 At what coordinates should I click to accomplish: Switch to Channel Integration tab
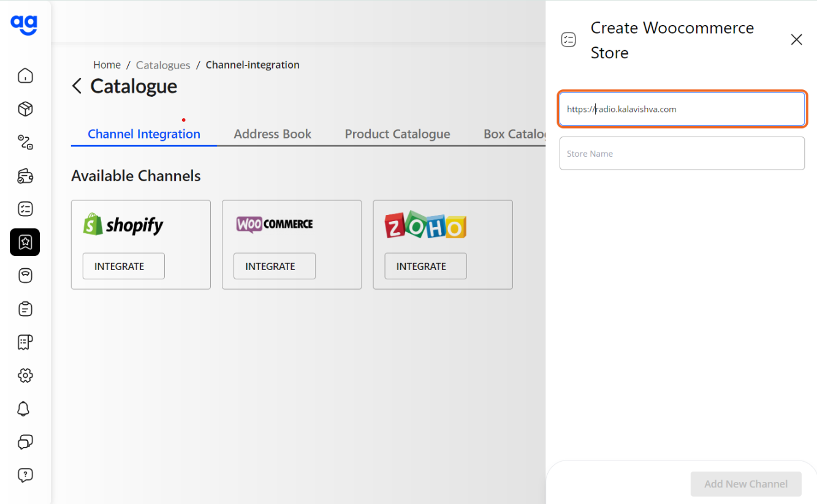point(144,134)
